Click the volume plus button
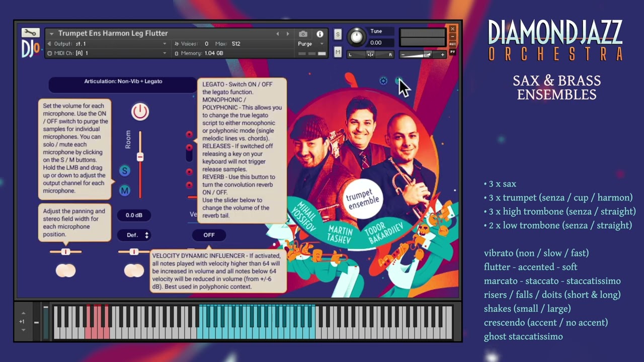Image resolution: width=644 pixels, height=362 pixels. [x=442, y=54]
